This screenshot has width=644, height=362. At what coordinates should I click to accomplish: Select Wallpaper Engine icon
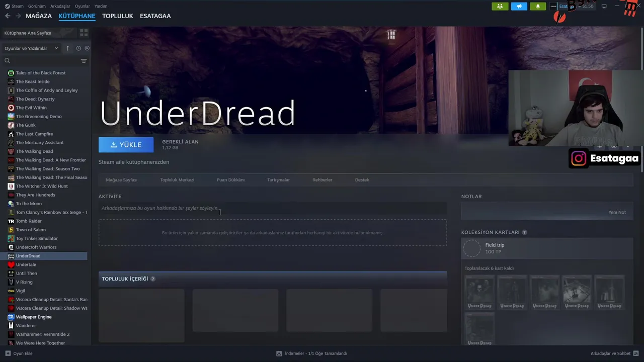coord(11,317)
